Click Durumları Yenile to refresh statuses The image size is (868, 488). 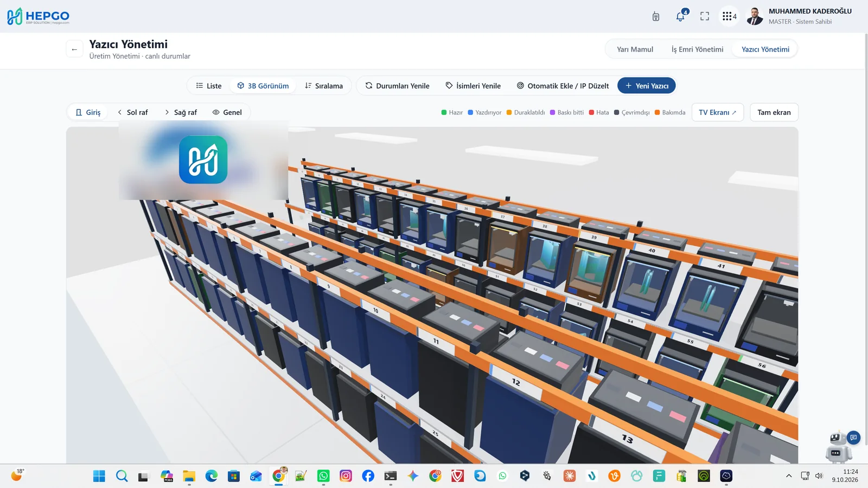click(397, 86)
